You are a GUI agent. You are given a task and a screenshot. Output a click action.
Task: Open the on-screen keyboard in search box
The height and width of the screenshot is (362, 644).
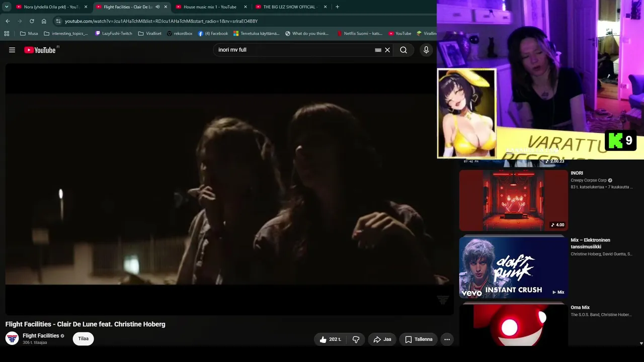tap(378, 50)
